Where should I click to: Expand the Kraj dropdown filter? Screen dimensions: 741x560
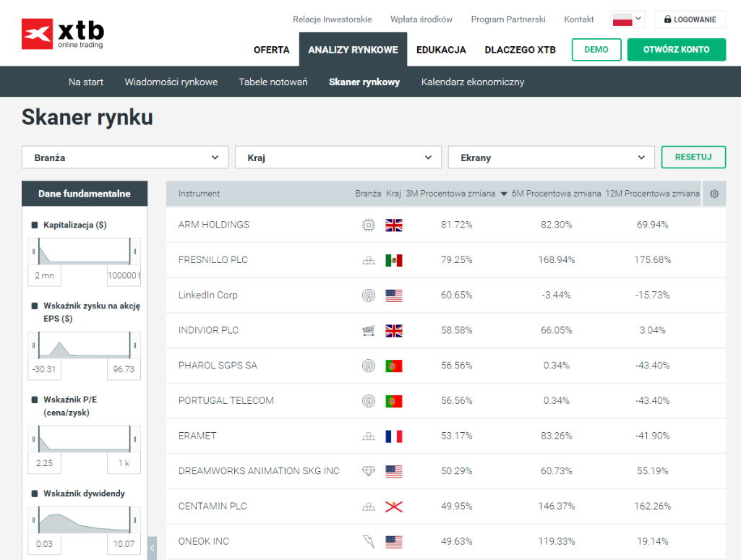click(x=338, y=158)
